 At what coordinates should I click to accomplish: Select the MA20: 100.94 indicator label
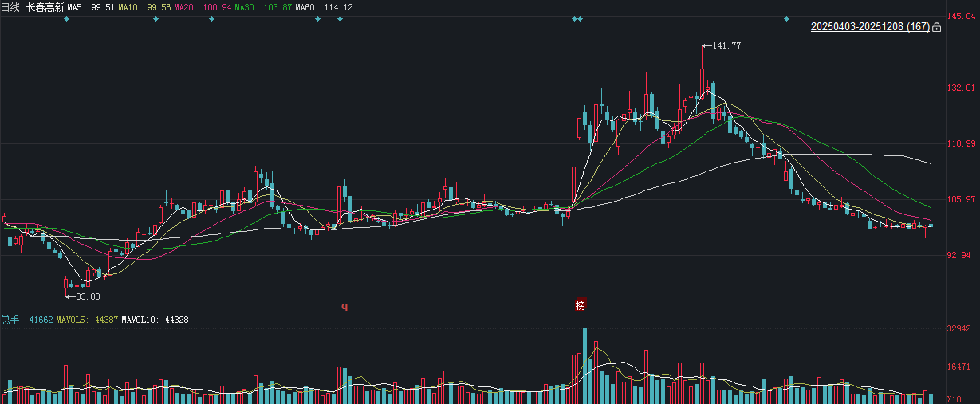pyautogui.click(x=203, y=7)
